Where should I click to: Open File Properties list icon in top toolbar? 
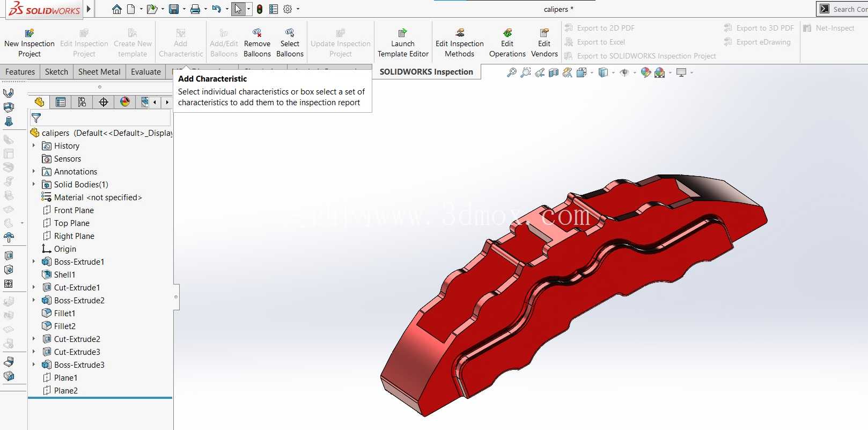click(274, 9)
